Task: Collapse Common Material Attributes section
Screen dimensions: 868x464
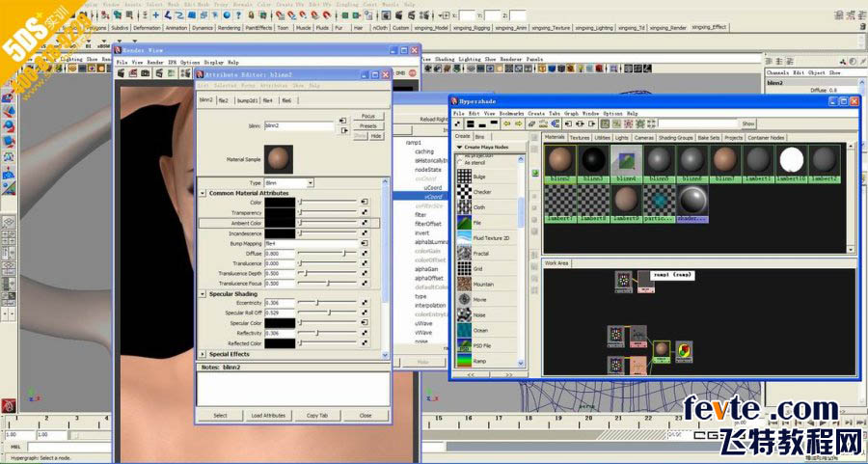Action: [203, 193]
